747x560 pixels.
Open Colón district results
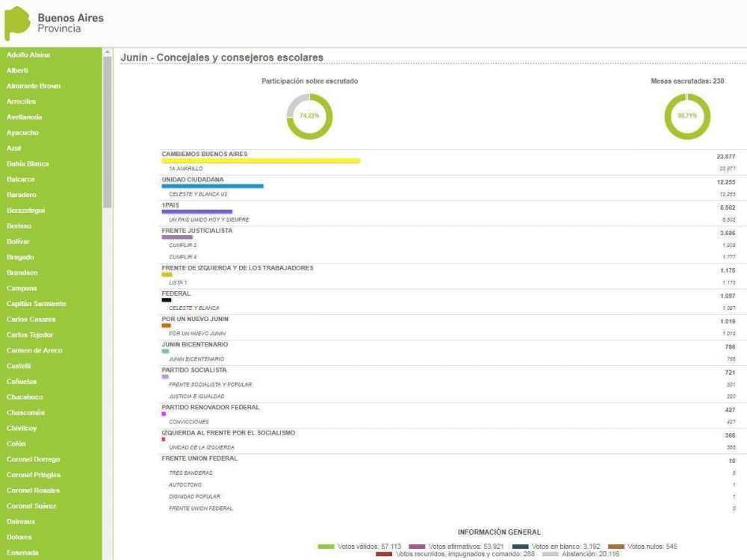16,444
